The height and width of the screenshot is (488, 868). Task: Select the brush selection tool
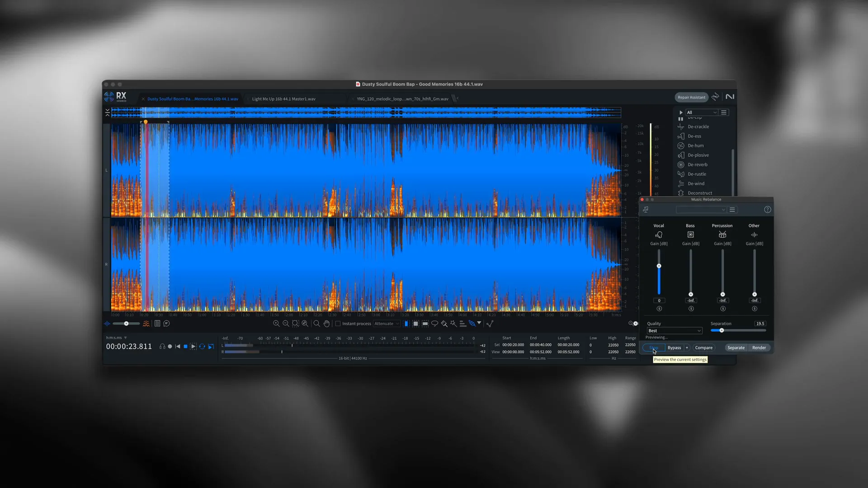point(444,324)
